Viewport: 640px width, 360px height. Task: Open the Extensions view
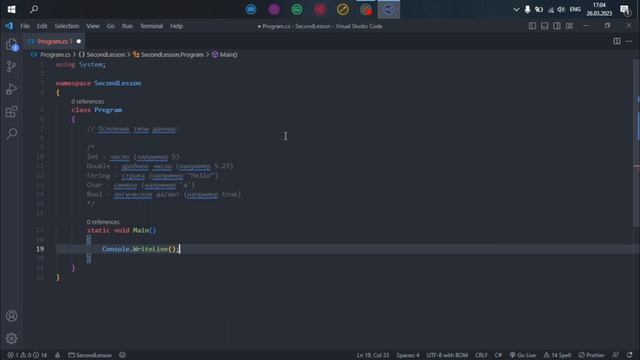tap(11, 111)
